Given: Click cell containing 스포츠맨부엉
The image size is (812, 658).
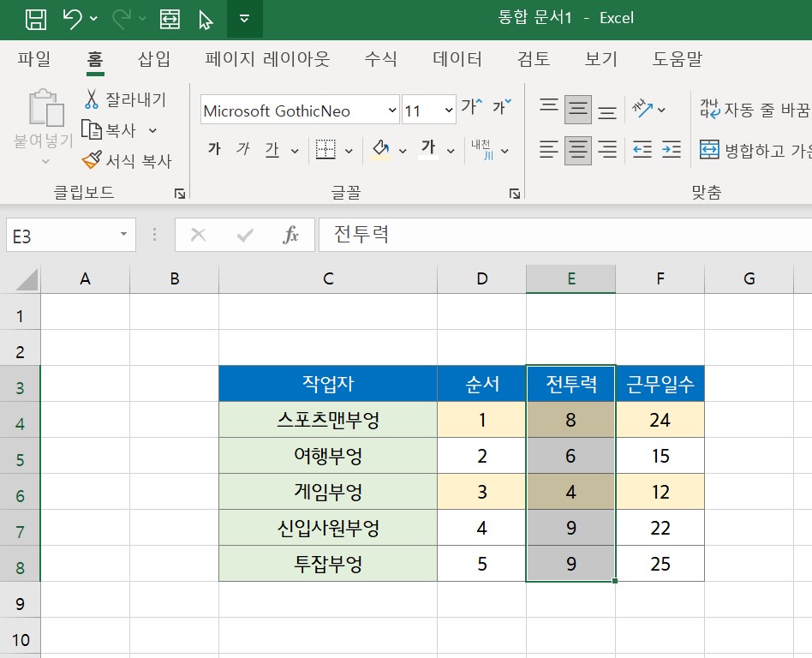Looking at the screenshot, I should [x=328, y=420].
